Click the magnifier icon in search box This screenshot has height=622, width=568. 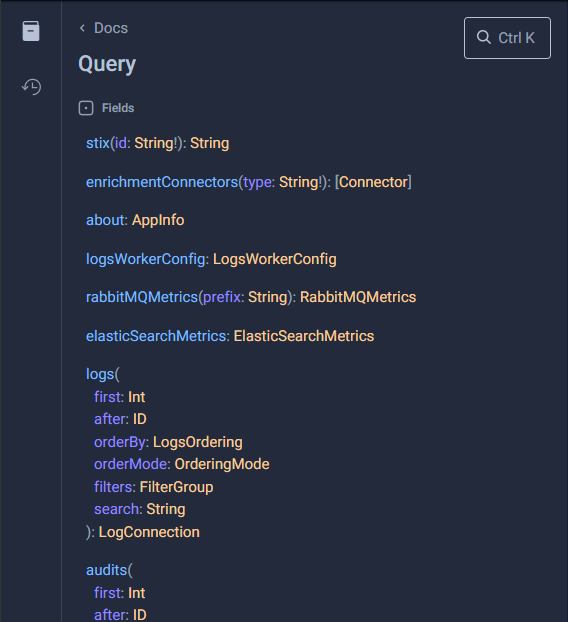[483, 37]
